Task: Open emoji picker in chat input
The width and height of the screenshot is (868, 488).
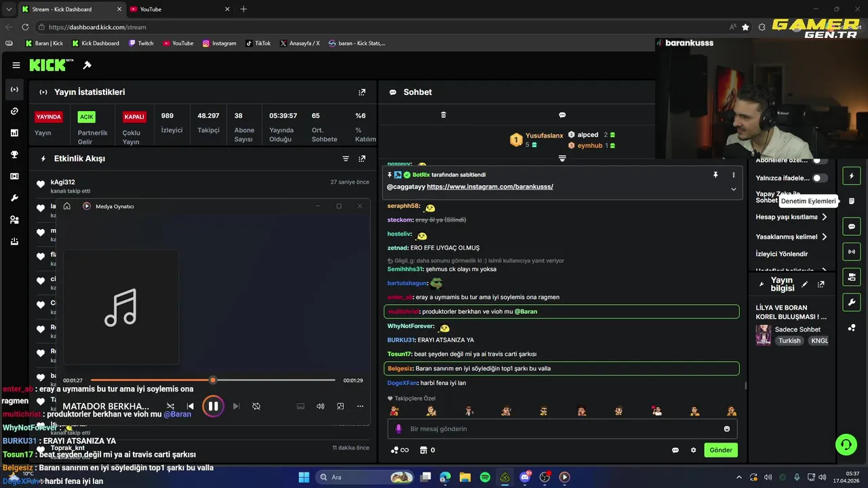Action: click(727, 429)
